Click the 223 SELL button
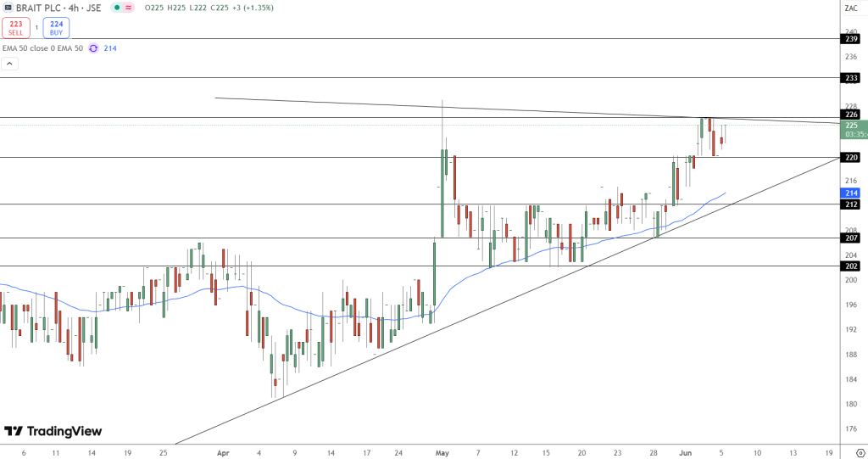The width and height of the screenshot is (868, 459). click(16, 28)
